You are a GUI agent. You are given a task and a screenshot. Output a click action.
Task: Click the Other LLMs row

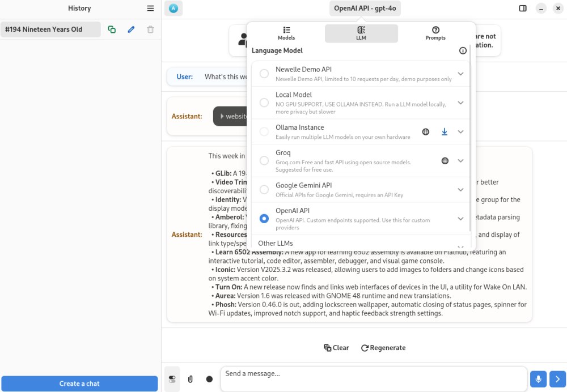[x=361, y=243]
